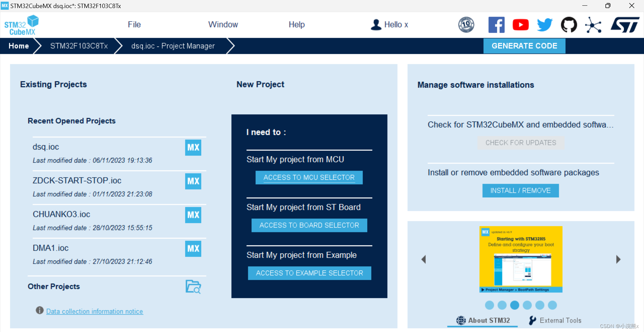The width and height of the screenshot is (644, 332).
Task: Click Start My project from MCU text
Action: [295, 159]
